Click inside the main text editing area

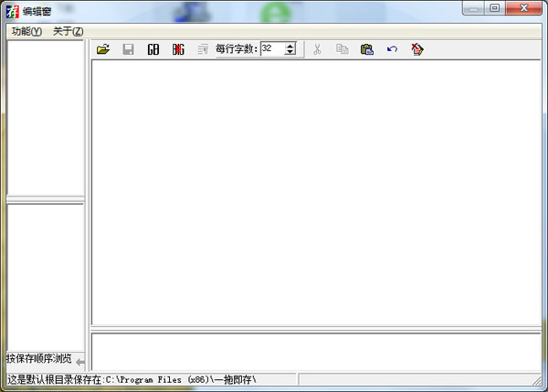(x=315, y=192)
